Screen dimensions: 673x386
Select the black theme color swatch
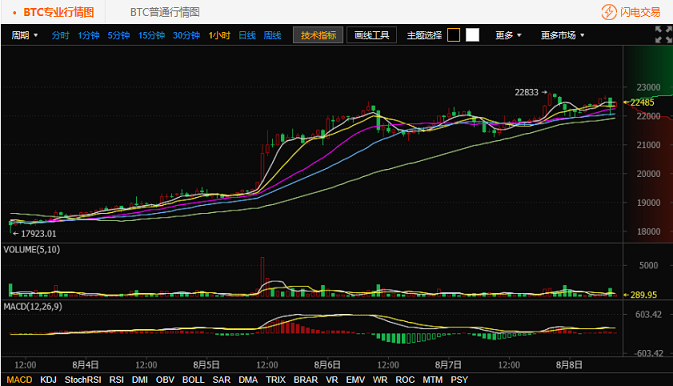[453, 35]
